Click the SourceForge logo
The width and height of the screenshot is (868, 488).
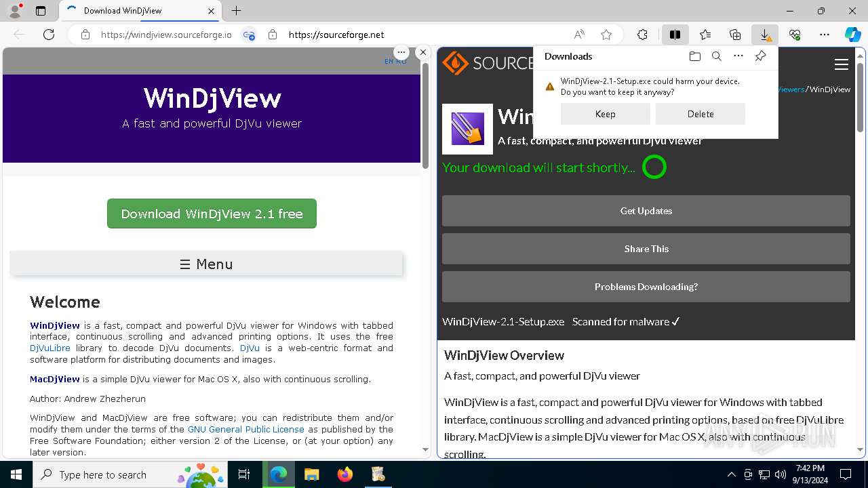tap(488, 63)
